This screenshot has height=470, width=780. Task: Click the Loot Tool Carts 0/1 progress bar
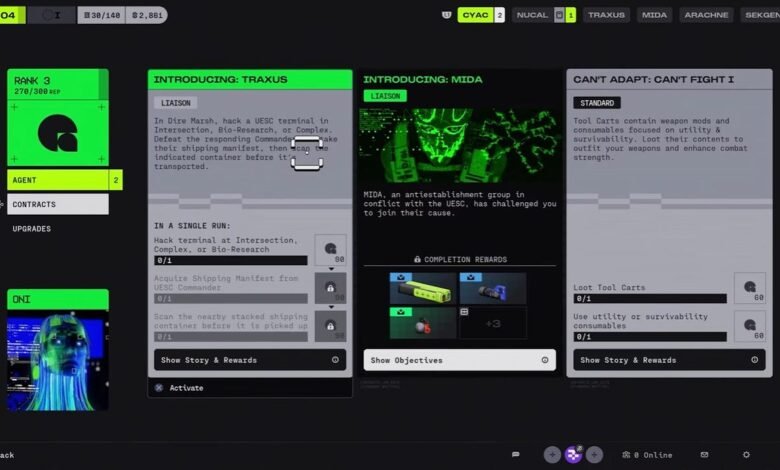650,298
